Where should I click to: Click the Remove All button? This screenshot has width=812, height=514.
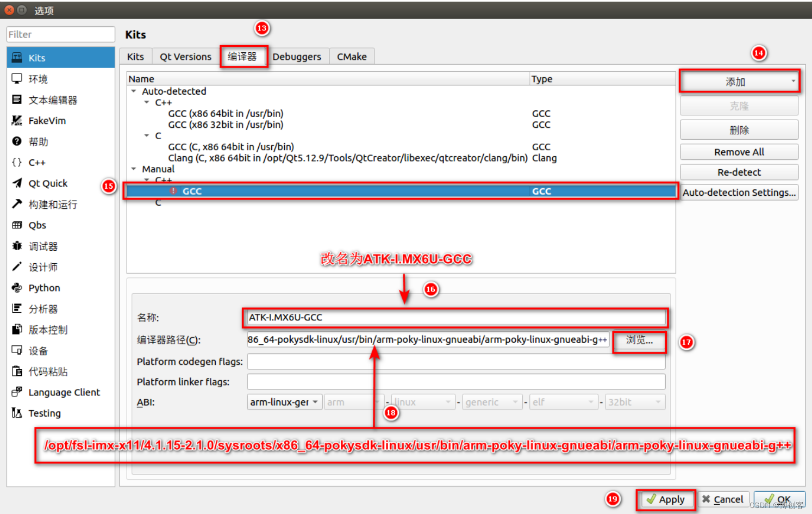coord(739,152)
